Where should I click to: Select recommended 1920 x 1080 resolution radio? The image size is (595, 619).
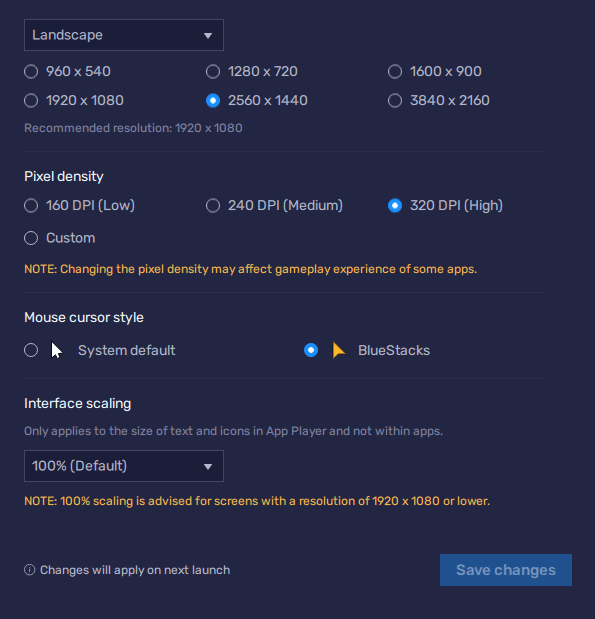click(31, 101)
